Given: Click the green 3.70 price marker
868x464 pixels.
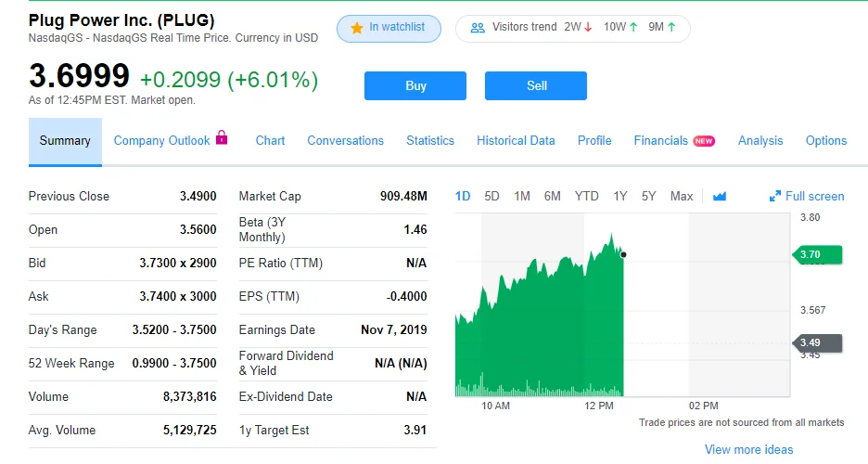Looking at the screenshot, I should coord(817,254).
